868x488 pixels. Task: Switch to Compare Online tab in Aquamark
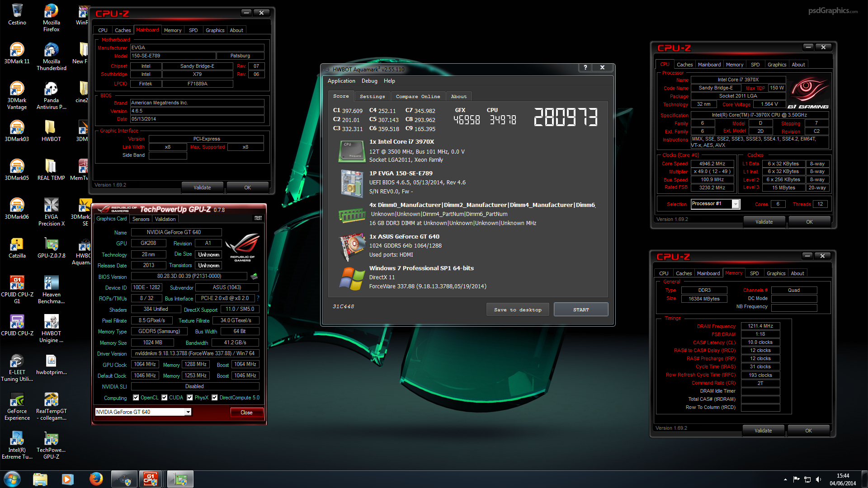click(x=418, y=96)
